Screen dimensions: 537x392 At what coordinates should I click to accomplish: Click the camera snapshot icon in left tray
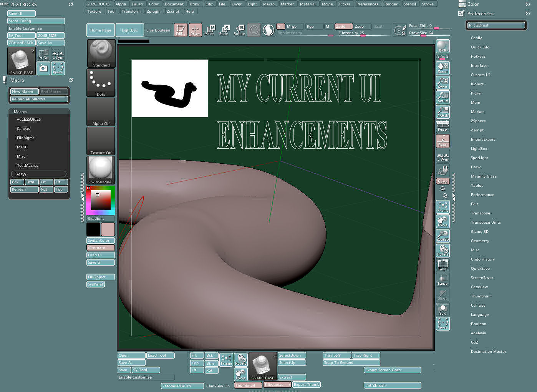(x=43, y=68)
